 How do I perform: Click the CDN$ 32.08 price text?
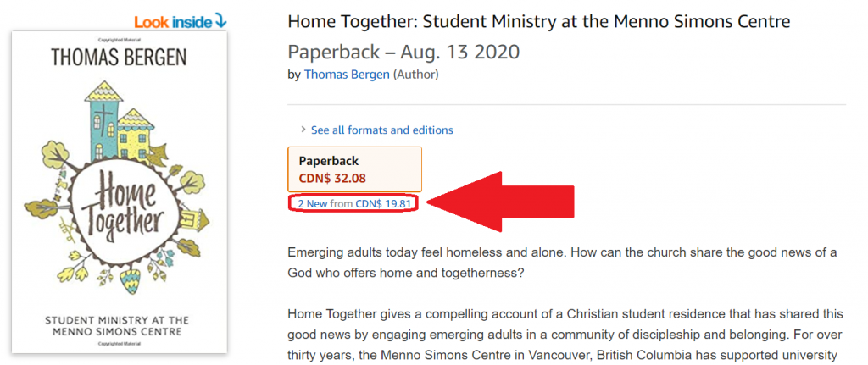tap(332, 179)
